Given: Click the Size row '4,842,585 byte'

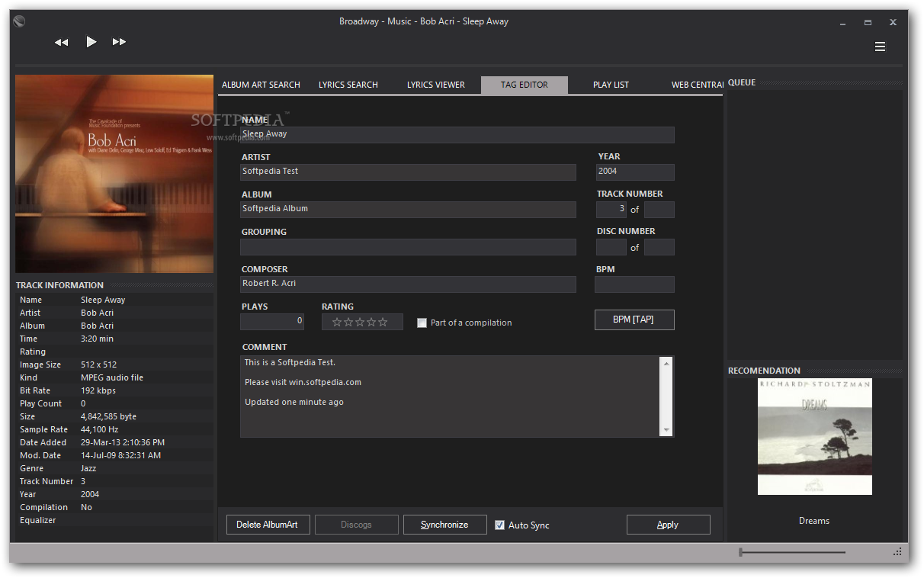Looking at the screenshot, I should pos(115,416).
